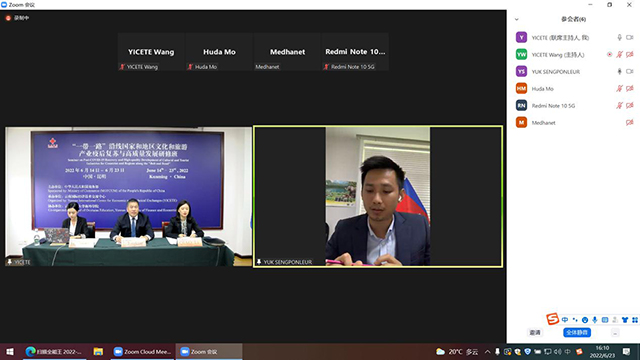Click purple YS avatar

tap(521, 71)
